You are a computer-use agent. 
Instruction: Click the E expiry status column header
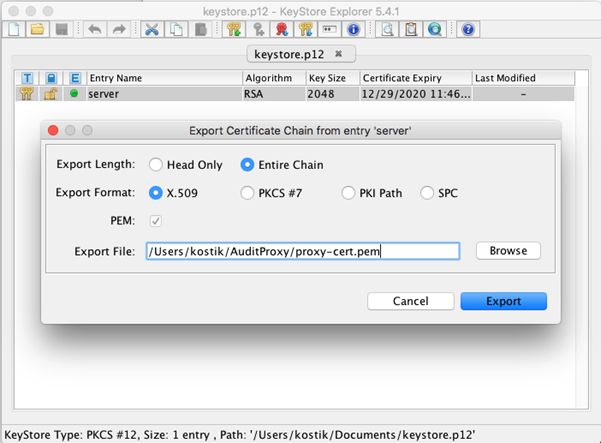[x=75, y=78]
